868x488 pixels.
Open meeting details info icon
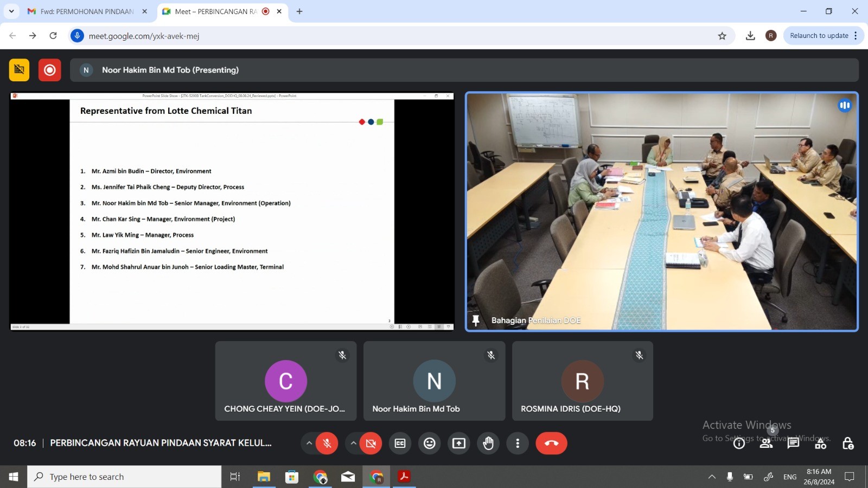(x=739, y=444)
